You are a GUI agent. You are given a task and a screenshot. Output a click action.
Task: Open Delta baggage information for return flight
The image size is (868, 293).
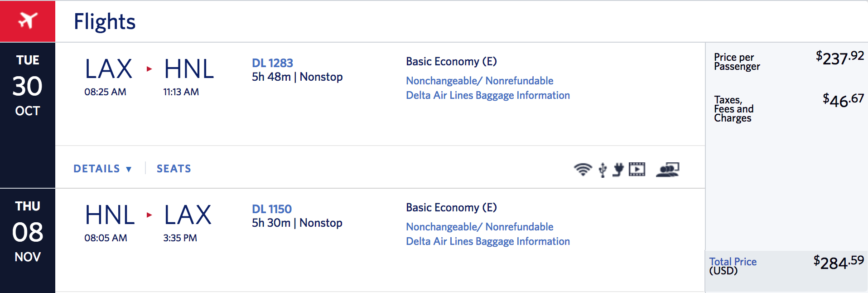pyautogui.click(x=487, y=241)
